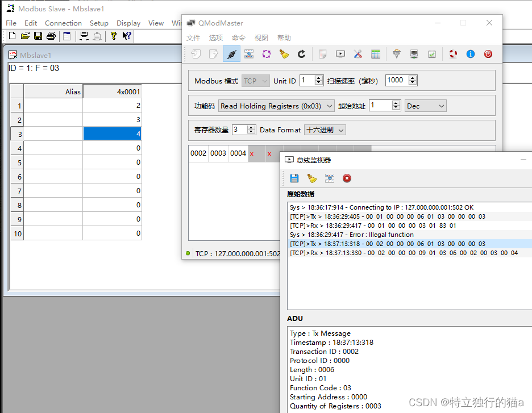
Task: Click the red power Exit icon
Action: (x=488, y=54)
